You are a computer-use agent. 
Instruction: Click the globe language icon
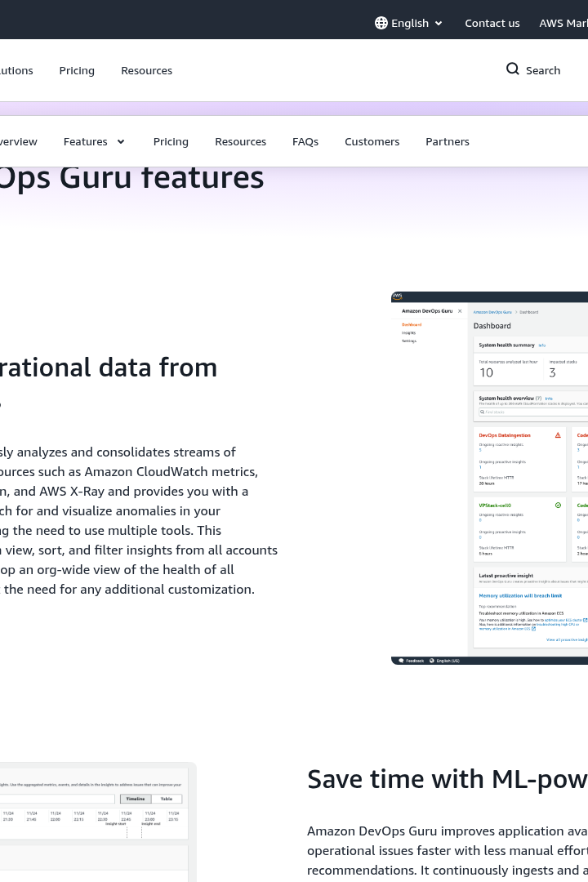[381, 23]
